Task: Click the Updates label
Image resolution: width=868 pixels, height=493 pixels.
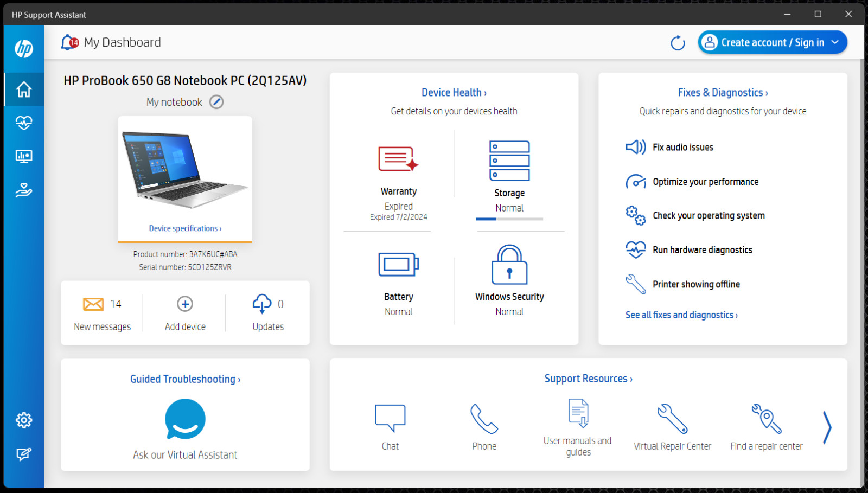Action: coord(268,327)
